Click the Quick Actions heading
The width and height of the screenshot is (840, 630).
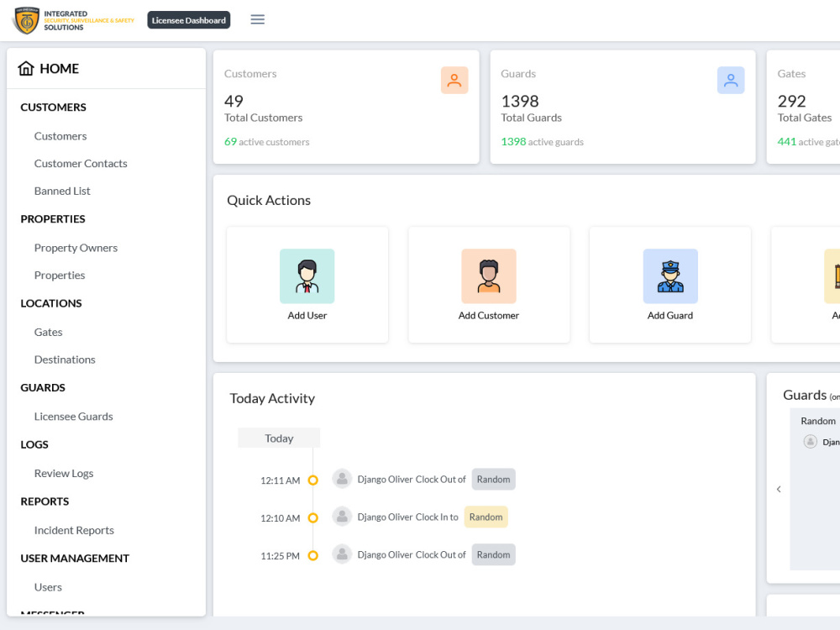(x=269, y=201)
